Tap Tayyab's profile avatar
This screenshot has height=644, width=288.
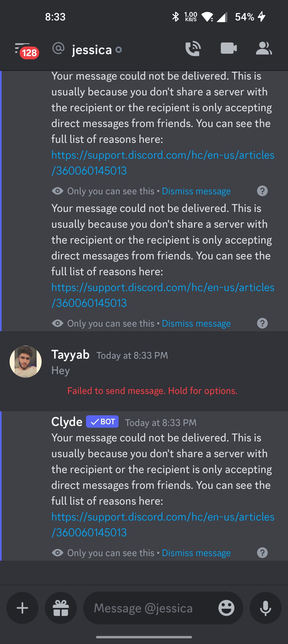pos(25,362)
